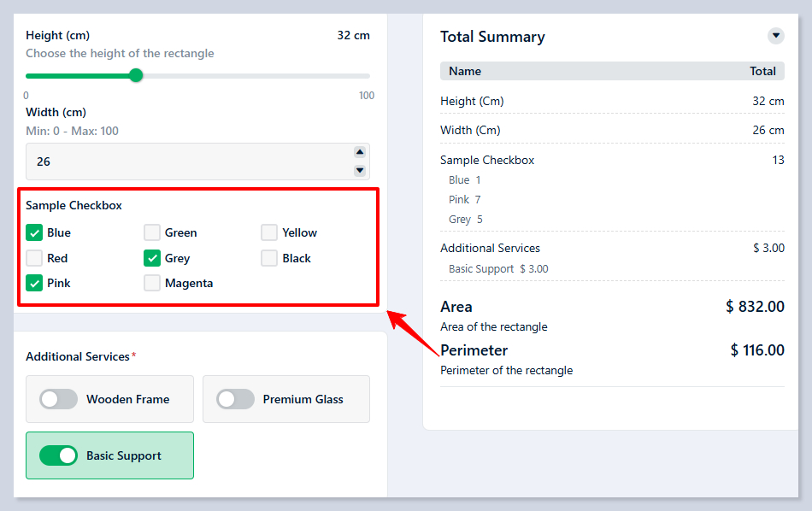Check the Magenta checkbox
The height and width of the screenshot is (511, 812).
(152, 283)
